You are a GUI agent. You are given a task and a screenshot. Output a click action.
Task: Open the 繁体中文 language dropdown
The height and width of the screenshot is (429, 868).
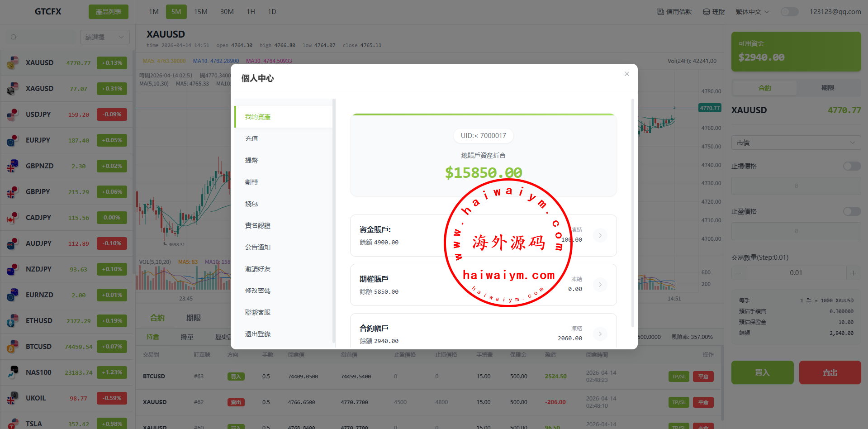752,12
